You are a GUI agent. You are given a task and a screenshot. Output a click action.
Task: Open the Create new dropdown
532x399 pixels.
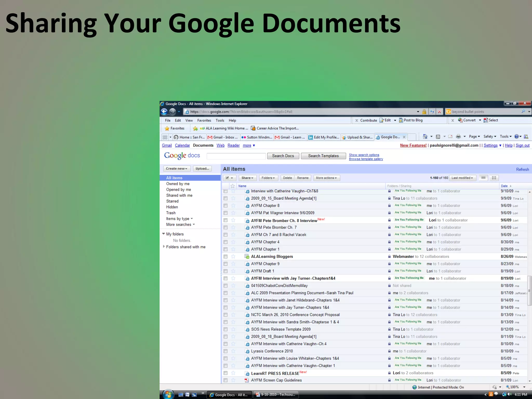[177, 169]
